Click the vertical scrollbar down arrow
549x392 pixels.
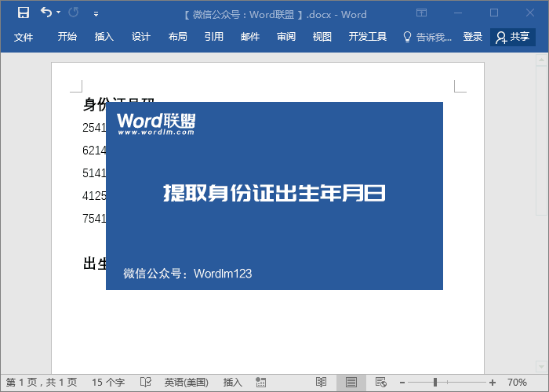tap(542, 366)
